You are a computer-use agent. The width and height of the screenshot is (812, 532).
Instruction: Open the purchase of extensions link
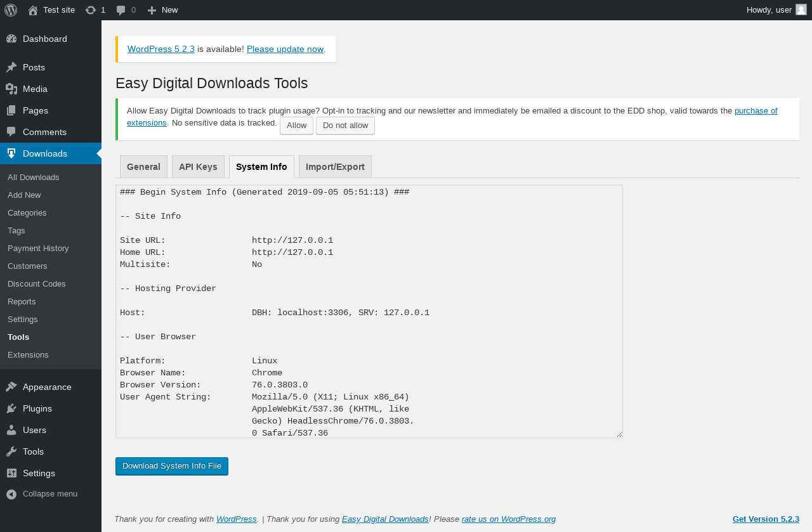[x=756, y=110]
